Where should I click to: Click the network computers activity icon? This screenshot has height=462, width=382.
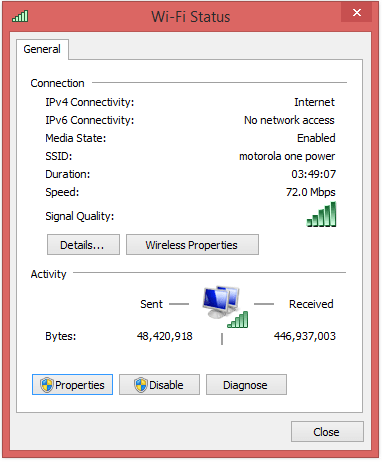click(225, 307)
